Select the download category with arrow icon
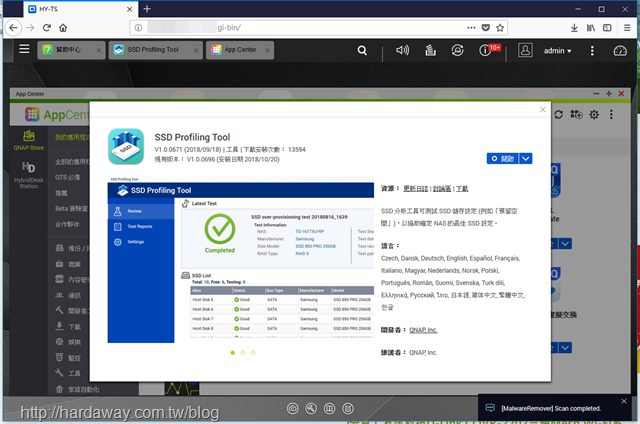Screen dimensions: 640x424 point(68,326)
